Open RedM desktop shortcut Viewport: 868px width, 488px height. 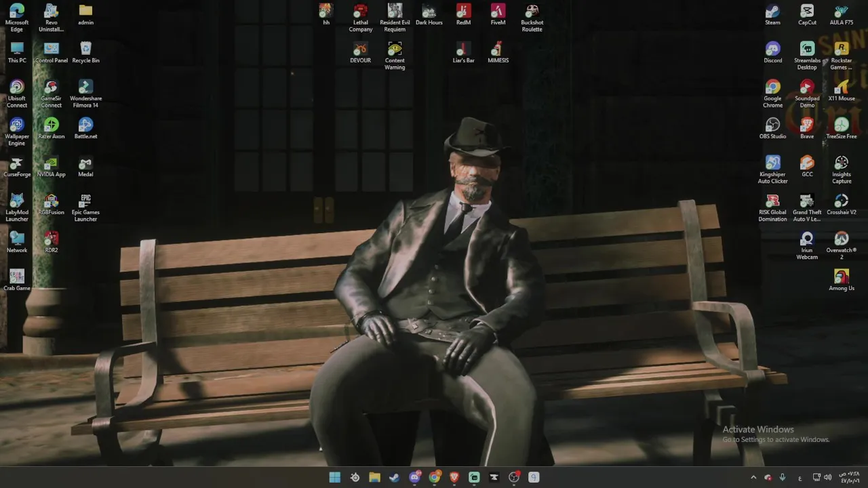tap(464, 14)
